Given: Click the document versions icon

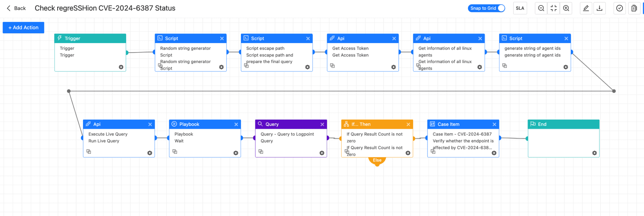Looking at the screenshot, I should point(634,8).
